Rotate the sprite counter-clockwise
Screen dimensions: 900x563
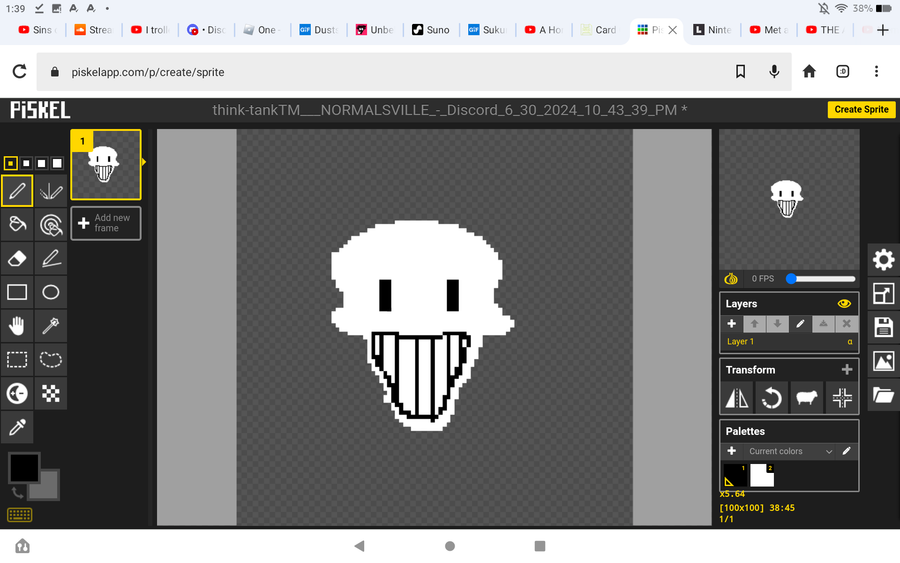click(771, 398)
